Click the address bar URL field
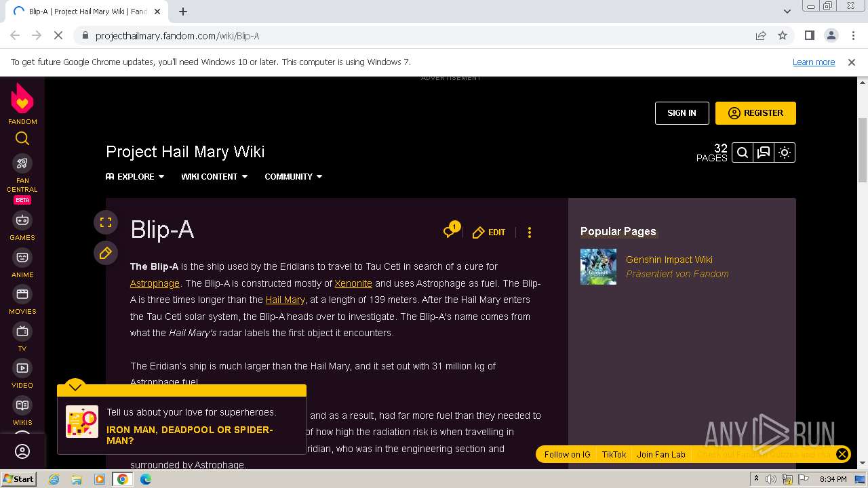The height and width of the screenshot is (488, 868). [420, 36]
